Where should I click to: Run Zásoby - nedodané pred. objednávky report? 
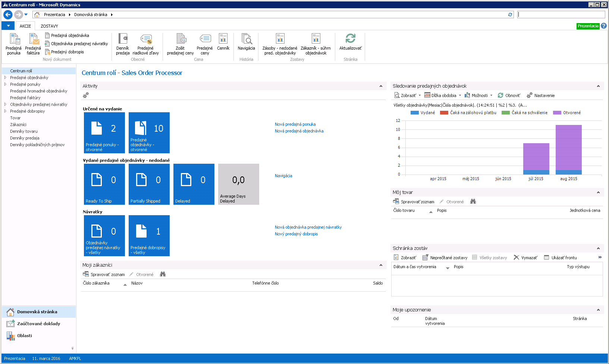[280, 44]
